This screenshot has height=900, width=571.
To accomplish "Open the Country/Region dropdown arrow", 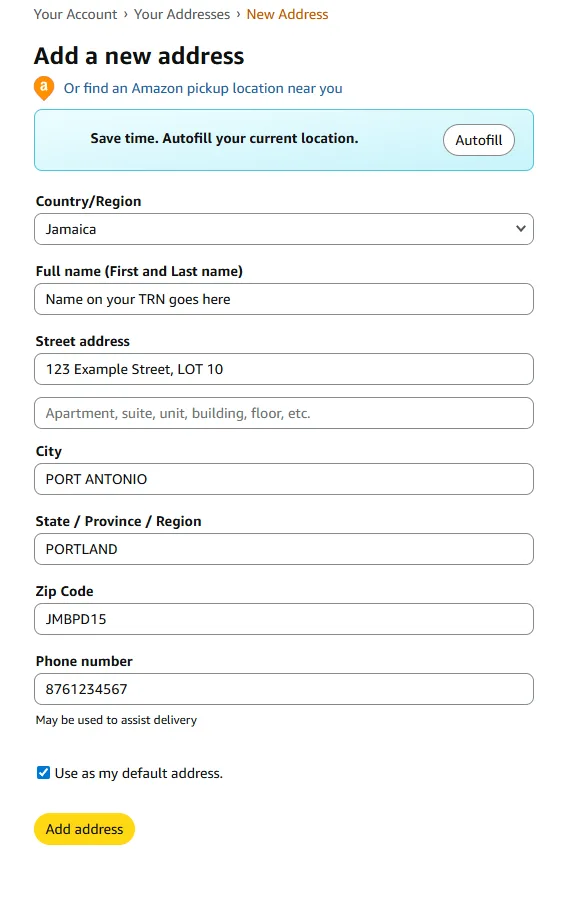I will [x=520, y=228].
